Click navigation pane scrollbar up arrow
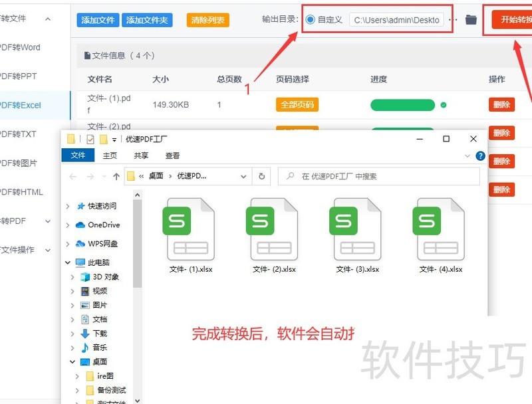 point(137,195)
